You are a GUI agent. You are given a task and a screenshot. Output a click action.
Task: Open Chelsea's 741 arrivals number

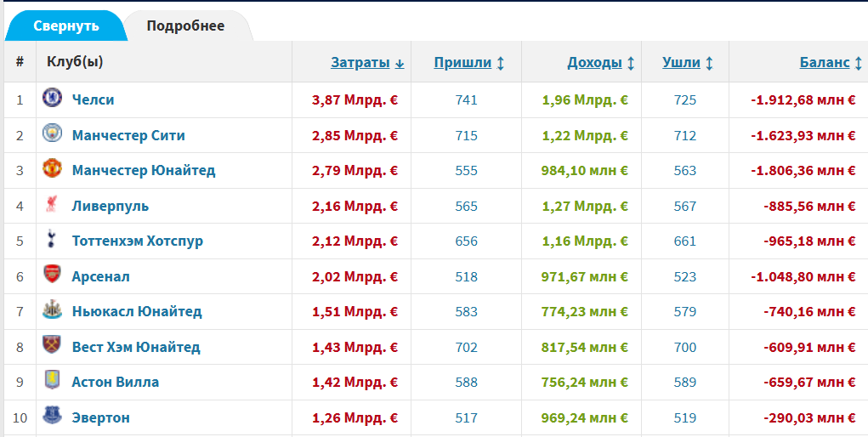click(x=466, y=99)
